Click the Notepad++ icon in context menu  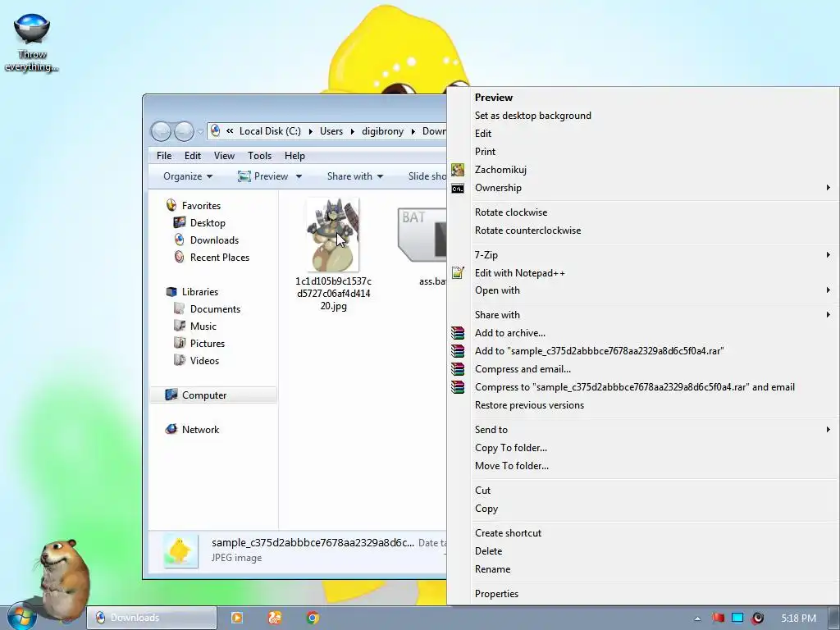tap(458, 272)
